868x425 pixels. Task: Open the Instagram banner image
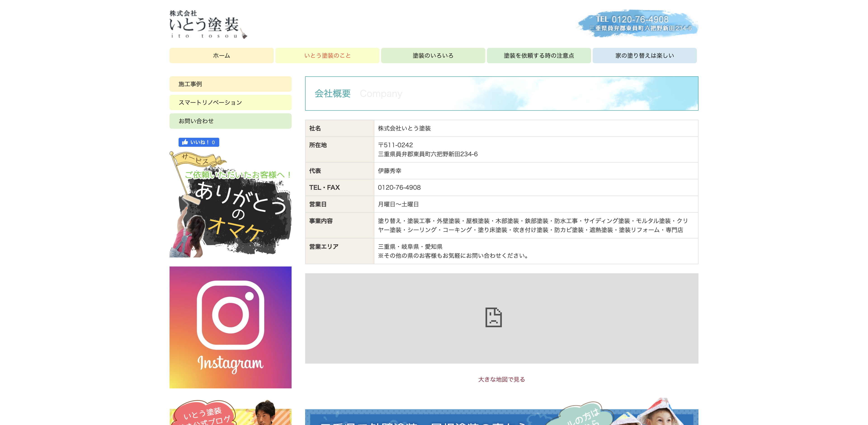[231, 327]
